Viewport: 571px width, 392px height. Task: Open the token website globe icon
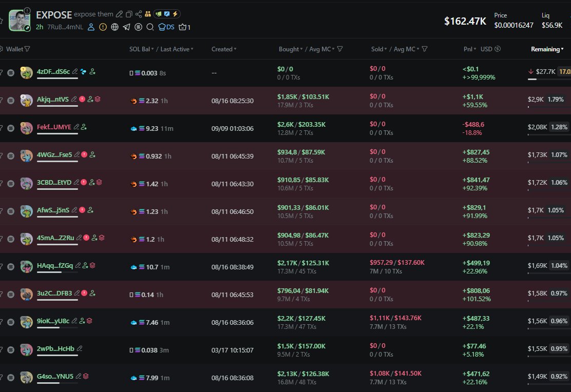[115, 27]
